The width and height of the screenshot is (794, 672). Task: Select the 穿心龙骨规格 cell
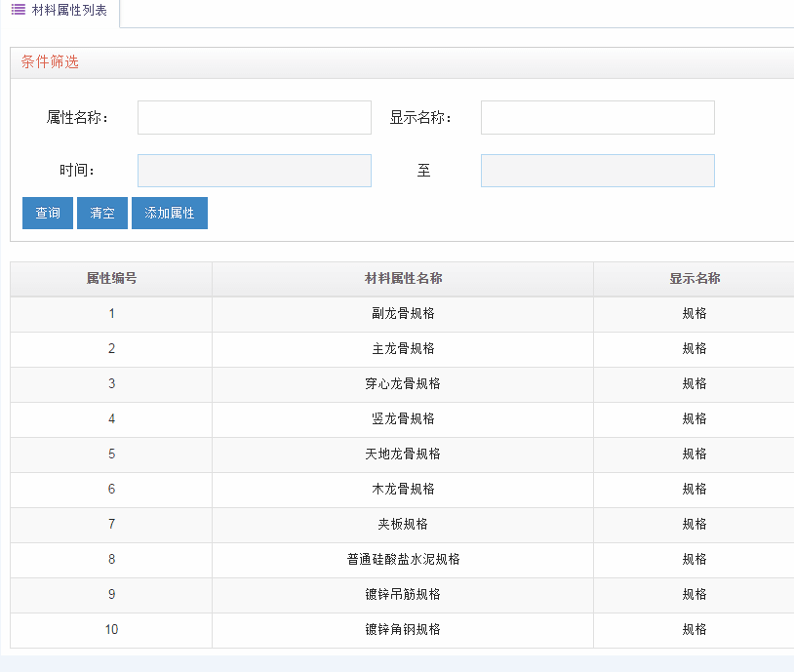point(403,384)
